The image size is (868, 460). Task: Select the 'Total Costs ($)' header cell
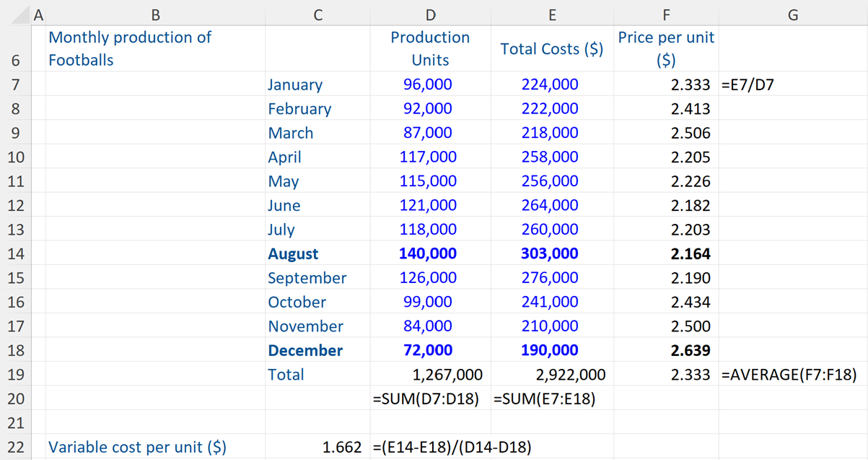(551, 48)
